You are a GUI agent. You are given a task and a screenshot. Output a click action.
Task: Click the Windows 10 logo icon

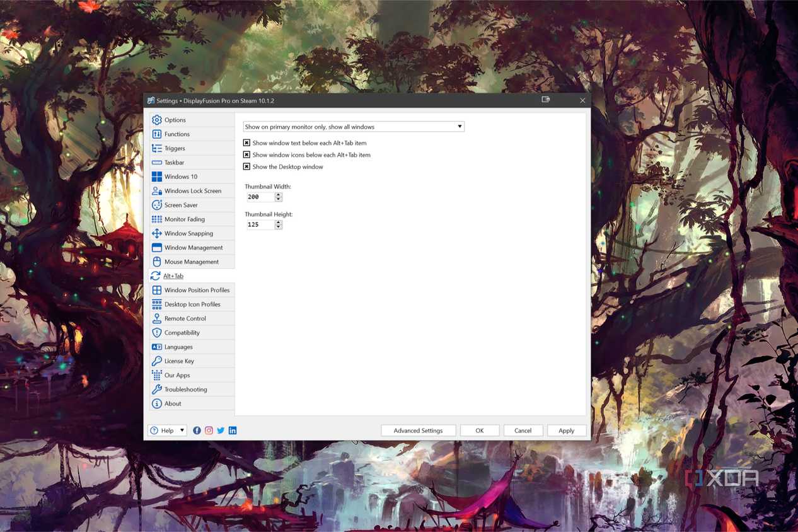click(x=157, y=176)
